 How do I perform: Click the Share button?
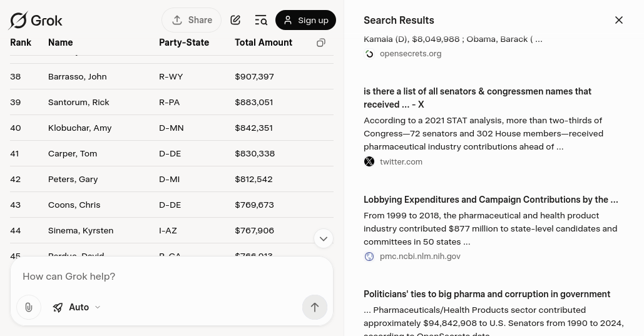point(192,20)
